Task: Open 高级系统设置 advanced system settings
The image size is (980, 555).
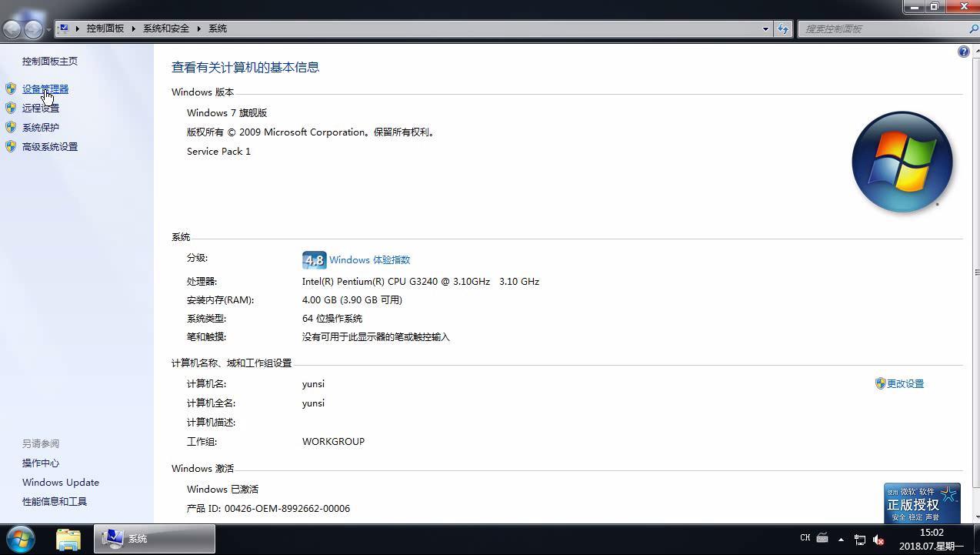Action: pos(50,147)
